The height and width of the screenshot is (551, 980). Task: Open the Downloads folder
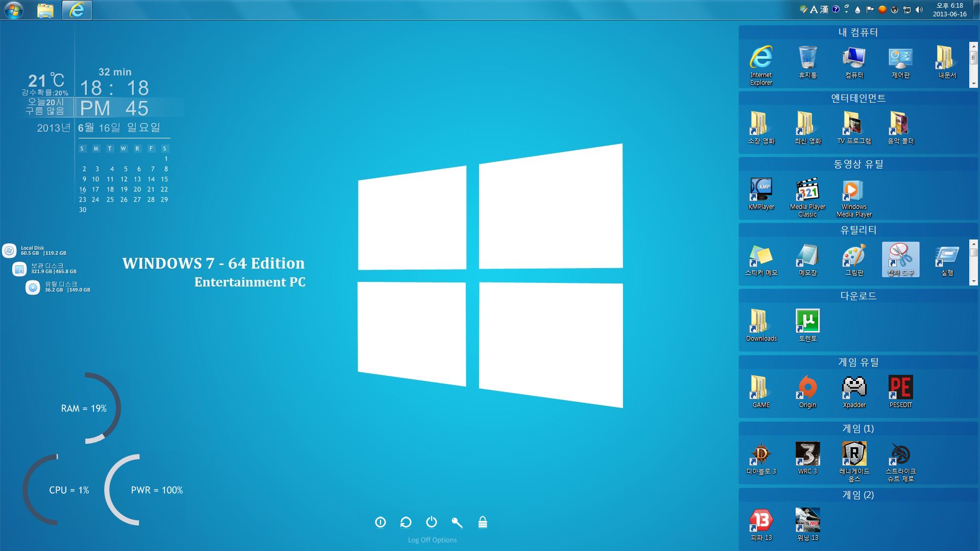click(x=761, y=325)
